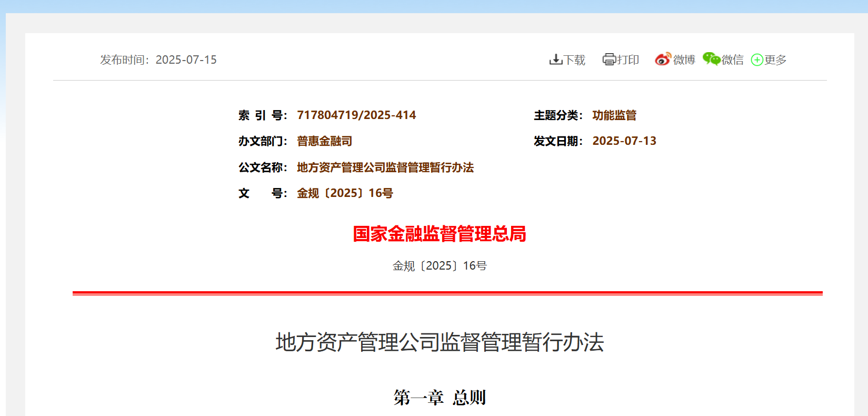Click the download arrow icon
This screenshot has height=416, width=868.
(555, 60)
